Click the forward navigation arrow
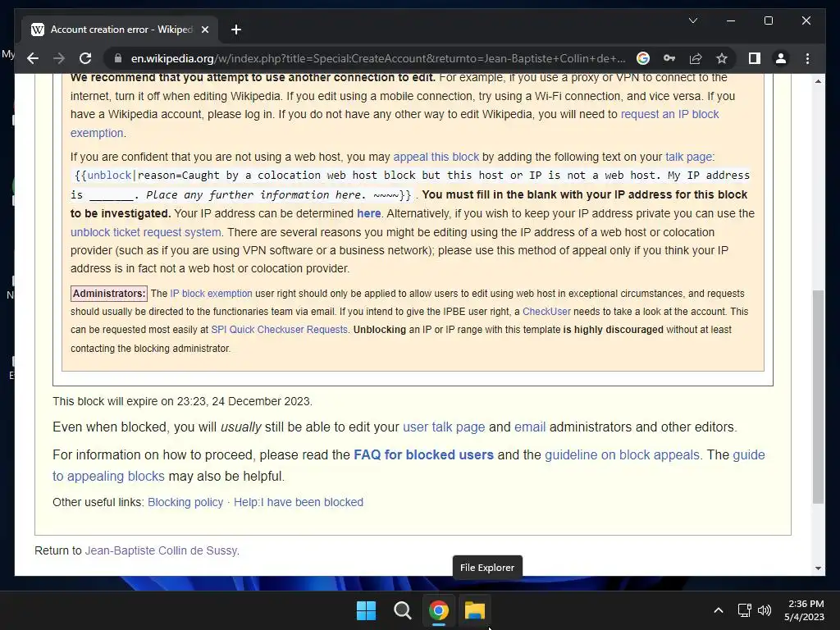Image resolution: width=840 pixels, height=630 pixels. (x=59, y=58)
